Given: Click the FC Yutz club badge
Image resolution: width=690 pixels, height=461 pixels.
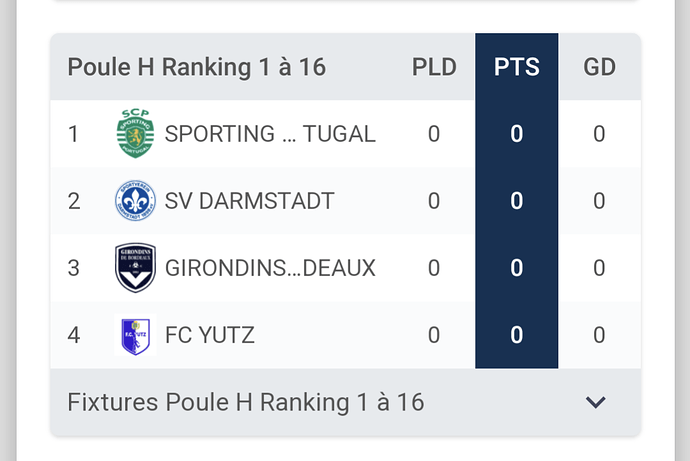Looking at the screenshot, I should 135,335.
